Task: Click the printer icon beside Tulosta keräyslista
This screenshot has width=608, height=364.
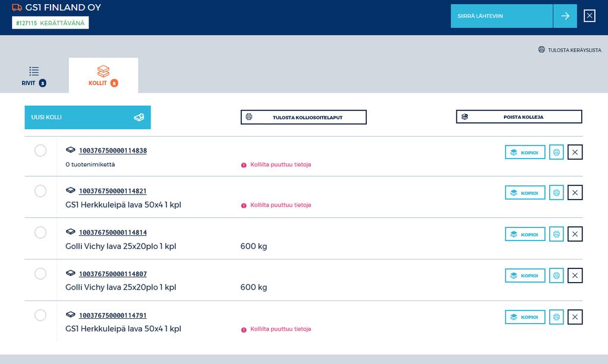Action: coord(541,49)
